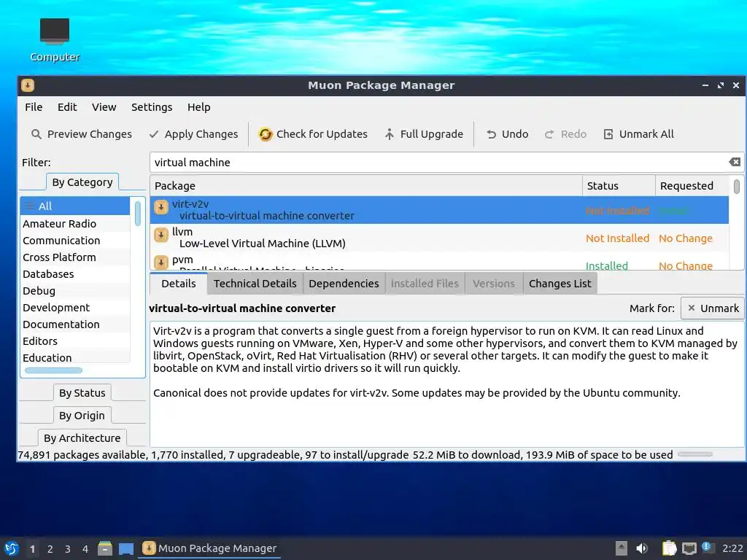The height and width of the screenshot is (560, 747).
Task: Select the Amateur Radio category
Action: (x=75, y=224)
